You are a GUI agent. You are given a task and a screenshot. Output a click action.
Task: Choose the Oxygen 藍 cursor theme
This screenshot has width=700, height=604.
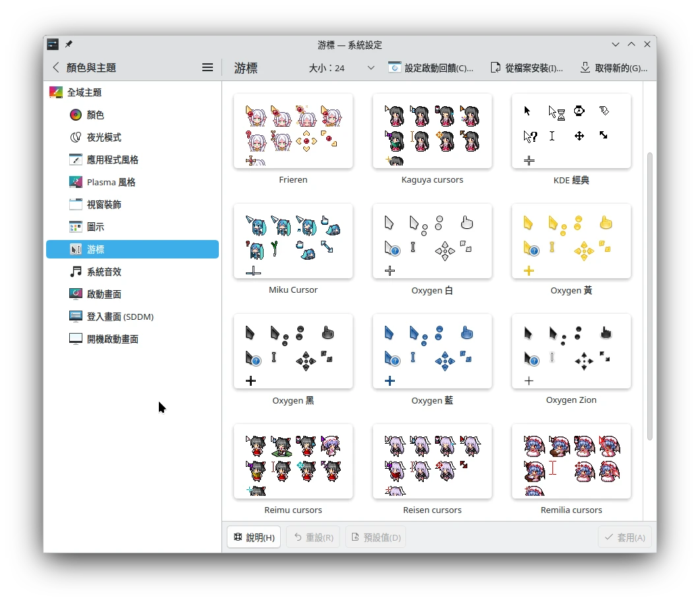[432, 351]
